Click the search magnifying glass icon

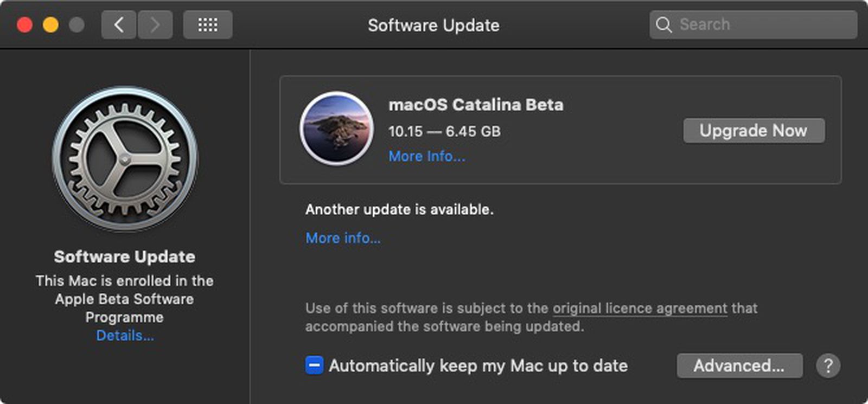tap(663, 25)
